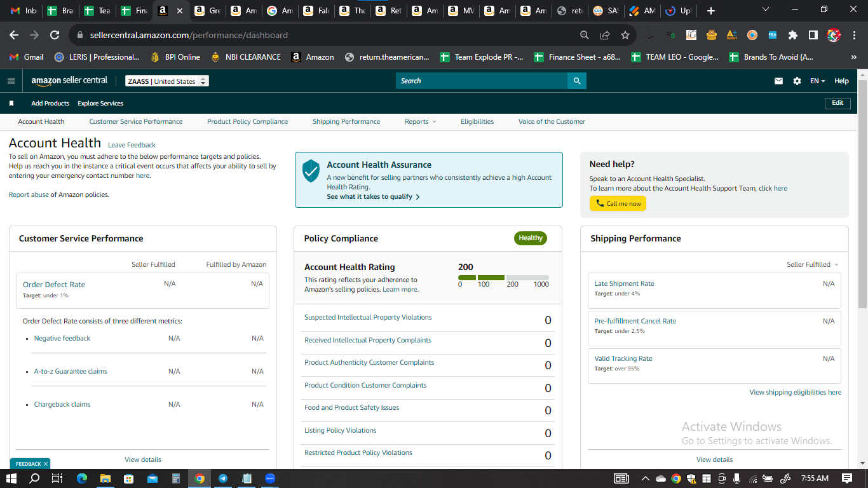Open the Customer Service Performance tab

click(136, 121)
